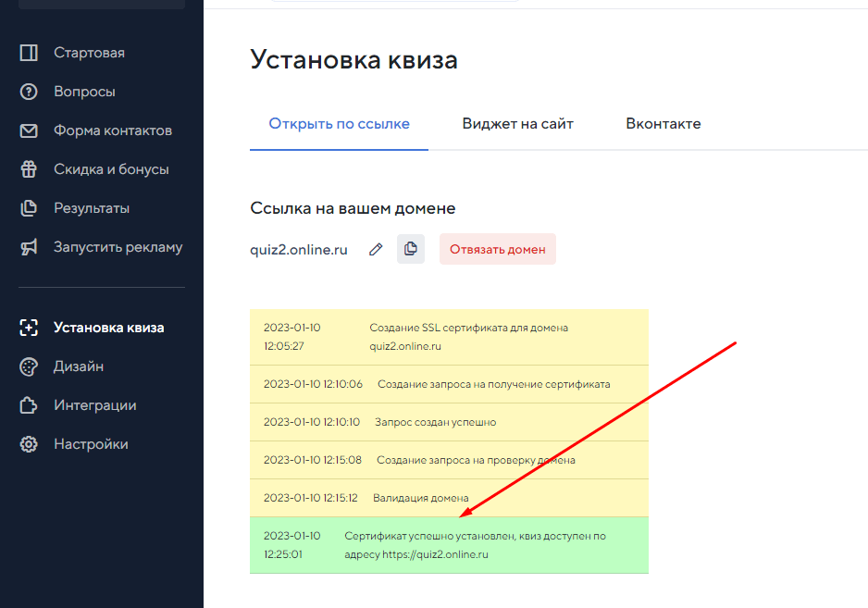The height and width of the screenshot is (608, 868).
Task: Click the Стартовая panel icon in sidebar
Action: click(x=29, y=53)
